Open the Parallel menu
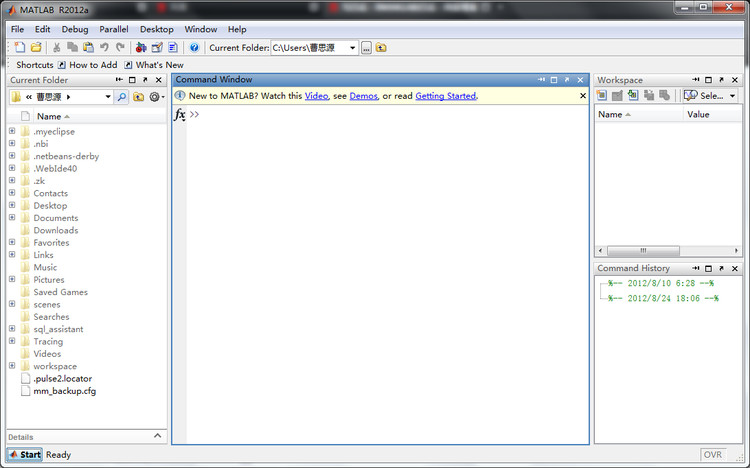750x468 pixels. pos(114,29)
